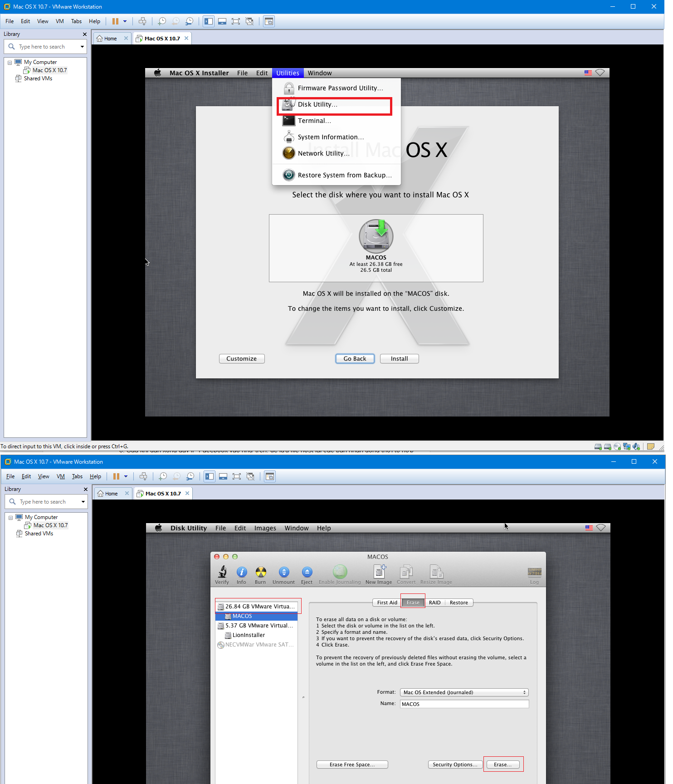Collapse My Computer in the Disk Utility VMware window
Image resolution: width=673 pixels, height=784 pixels.
coord(10,518)
